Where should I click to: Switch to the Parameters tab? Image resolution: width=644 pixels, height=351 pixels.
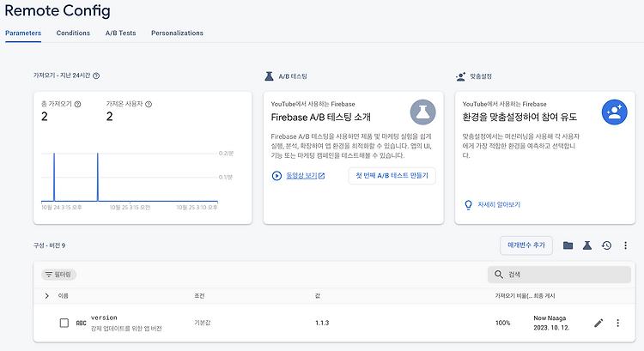[23, 33]
